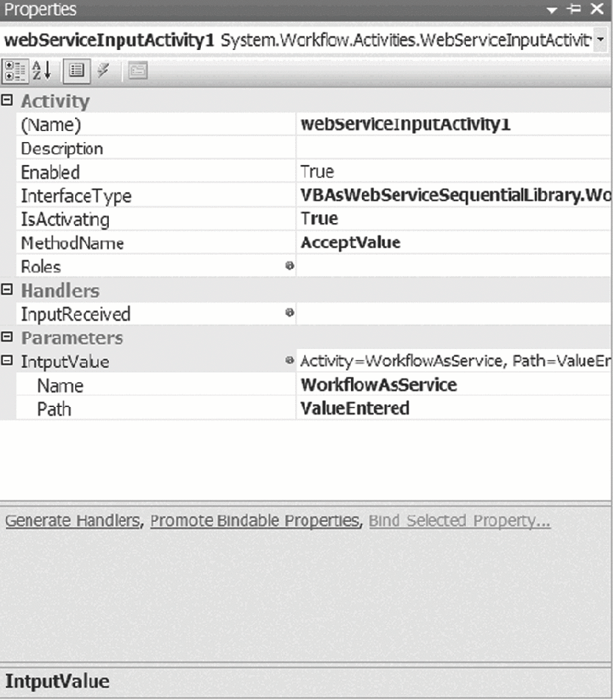Image resolution: width=613 pixels, height=700 pixels.
Task: Show the Properties list view
Action: [x=77, y=71]
